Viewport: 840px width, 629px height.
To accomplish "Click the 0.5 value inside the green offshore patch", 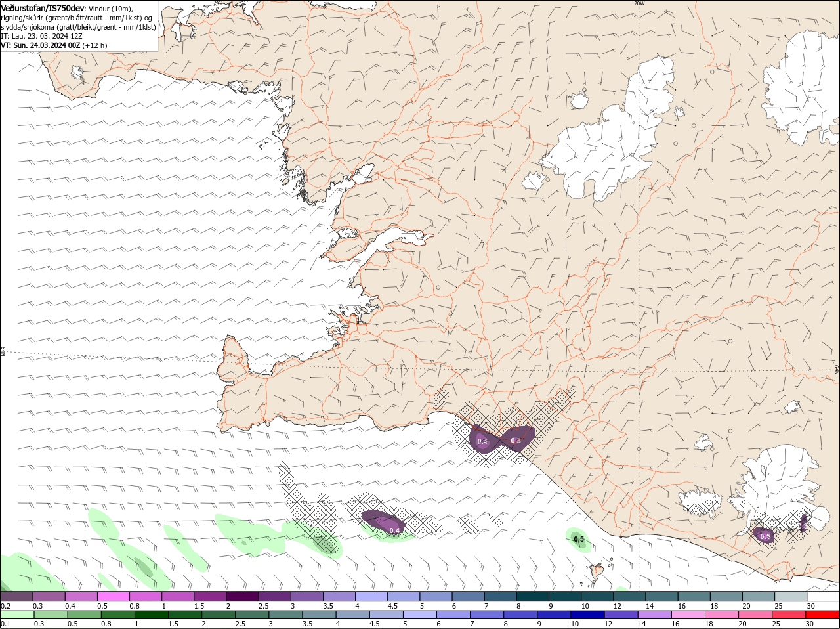I will pyautogui.click(x=579, y=540).
